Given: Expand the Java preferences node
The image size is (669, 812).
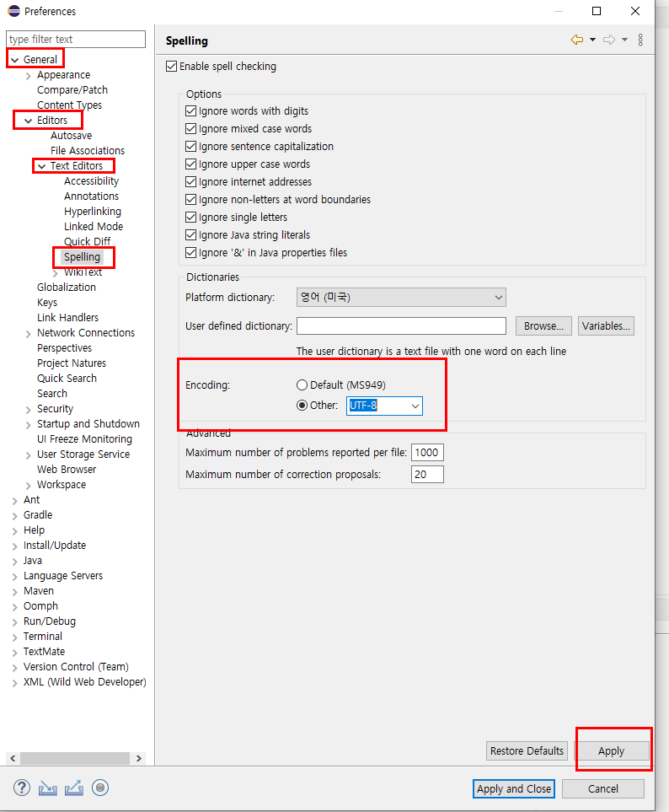Looking at the screenshot, I should 14,562.
